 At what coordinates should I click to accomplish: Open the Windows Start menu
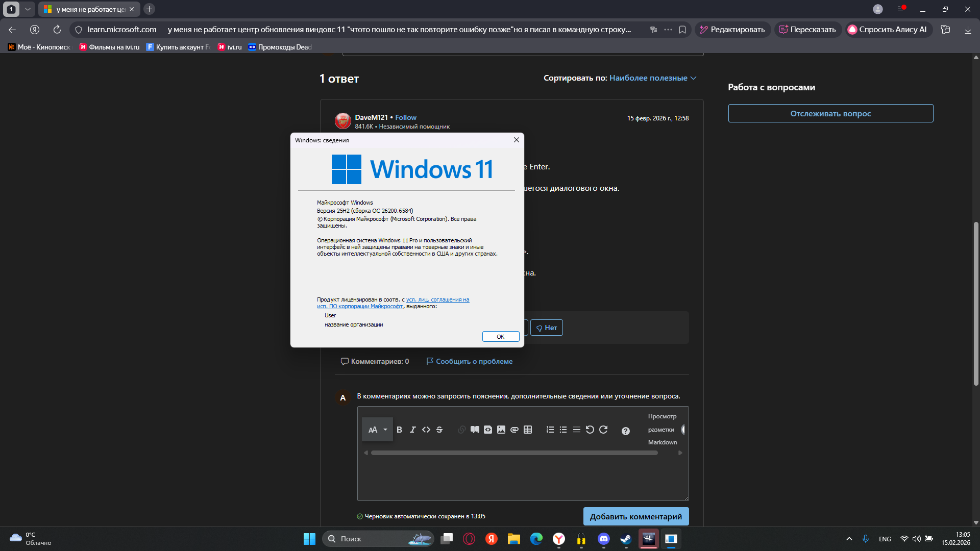[309, 539]
